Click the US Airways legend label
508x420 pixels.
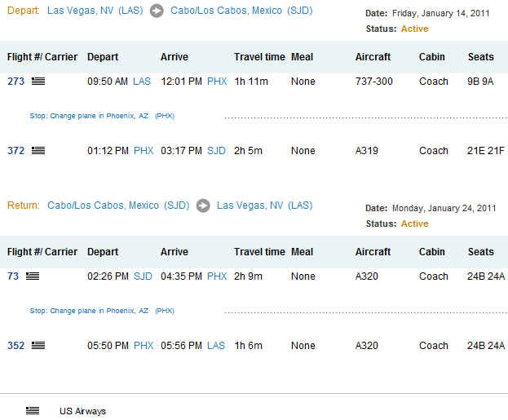(x=82, y=411)
